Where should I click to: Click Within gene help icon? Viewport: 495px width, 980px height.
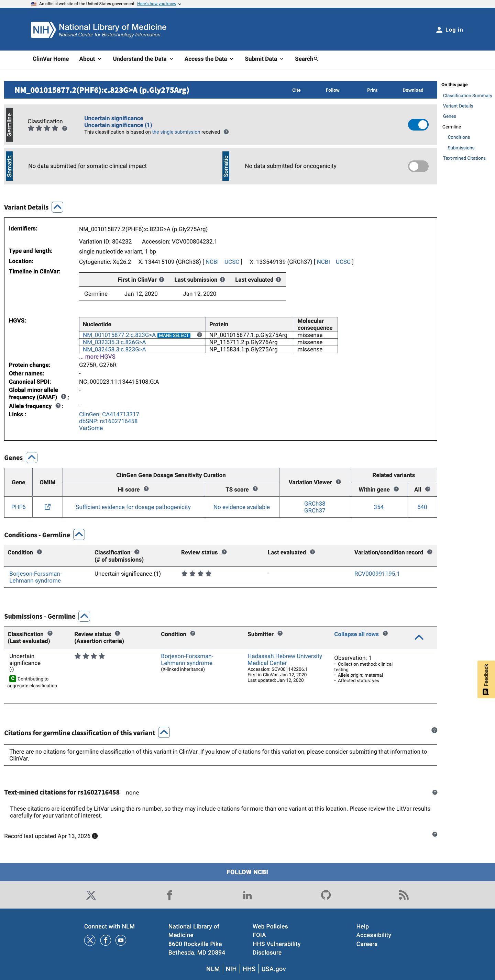click(x=396, y=489)
